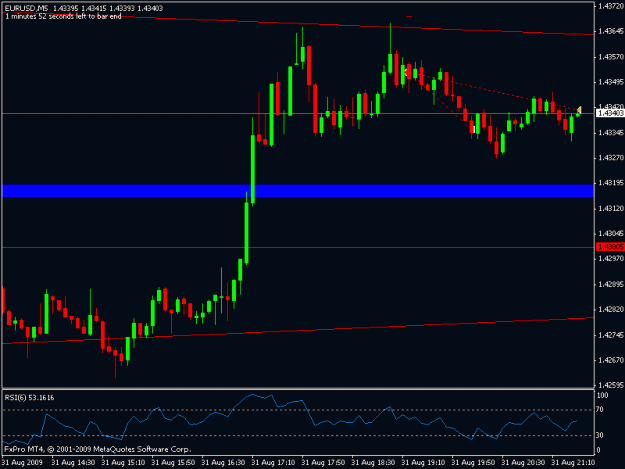Click the 31 Aug 19:50 time label
Screen dimensions: 625x469
474,463
